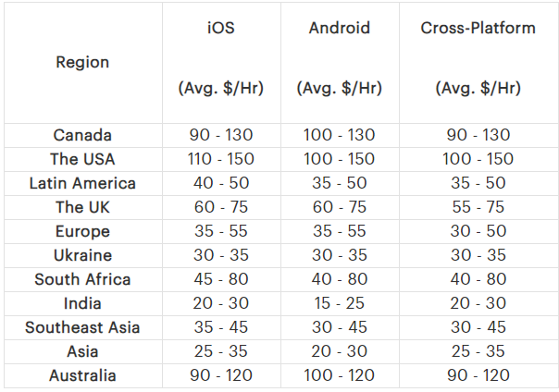Click the Canada row label
559x392 pixels.
[82, 135]
